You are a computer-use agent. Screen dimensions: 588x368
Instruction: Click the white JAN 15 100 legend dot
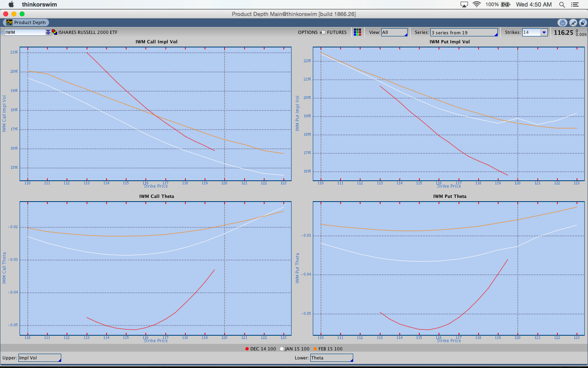pos(282,349)
